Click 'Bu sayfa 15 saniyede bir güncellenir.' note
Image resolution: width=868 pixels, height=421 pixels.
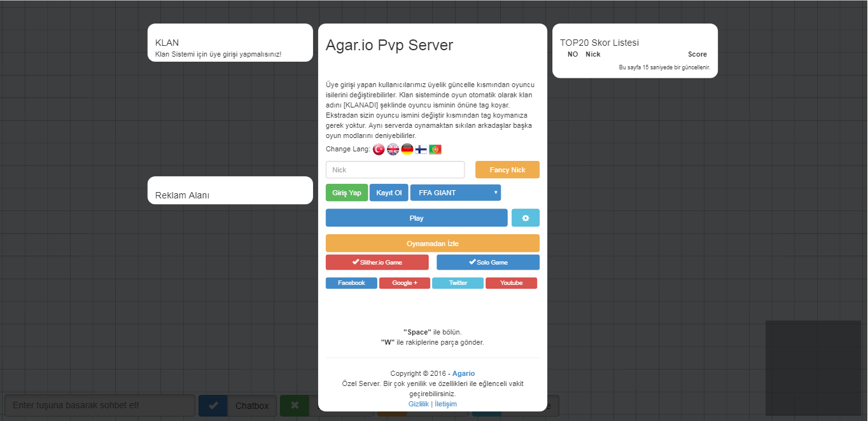[664, 67]
